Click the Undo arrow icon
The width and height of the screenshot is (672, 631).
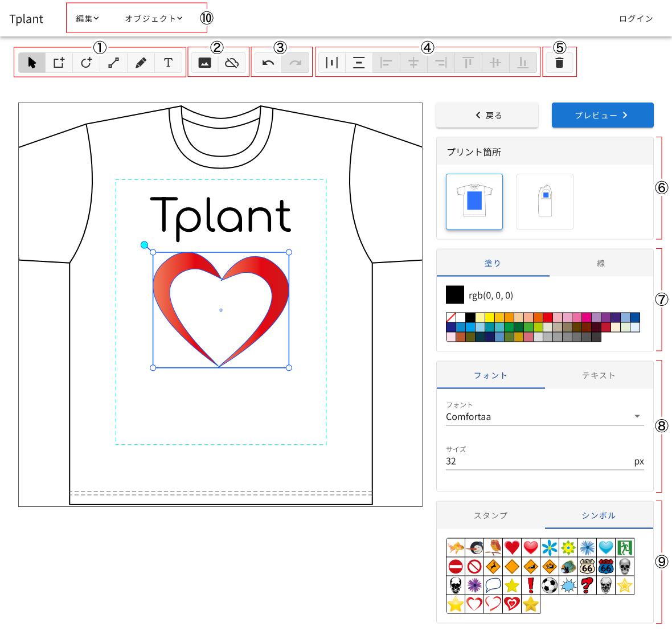coord(268,63)
